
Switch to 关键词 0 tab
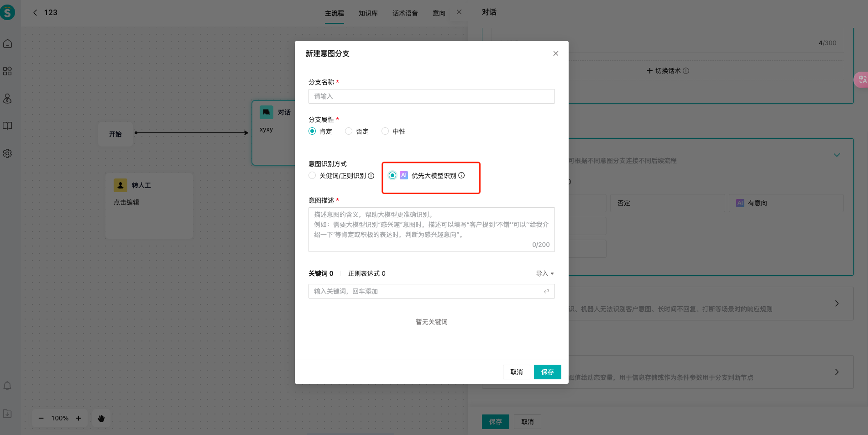pyautogui.click(x=321, y=273)
